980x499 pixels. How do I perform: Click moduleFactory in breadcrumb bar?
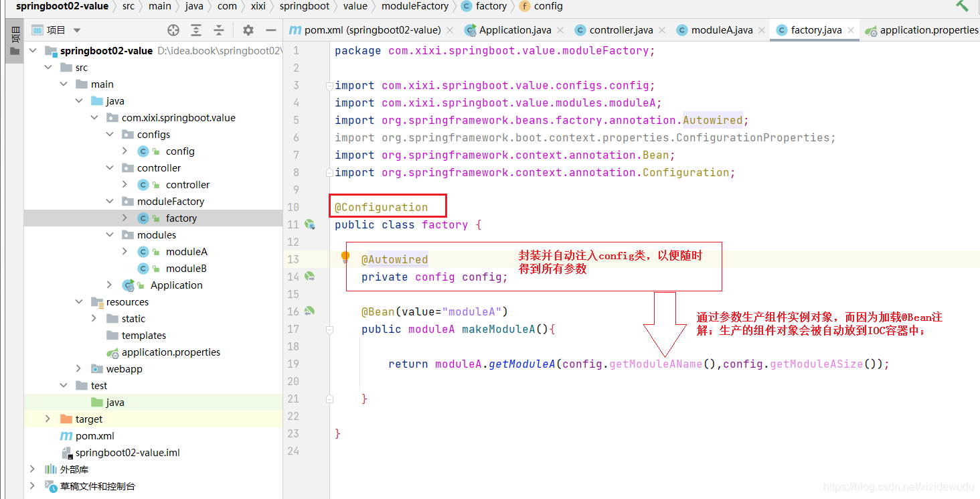tap(415, 6)
